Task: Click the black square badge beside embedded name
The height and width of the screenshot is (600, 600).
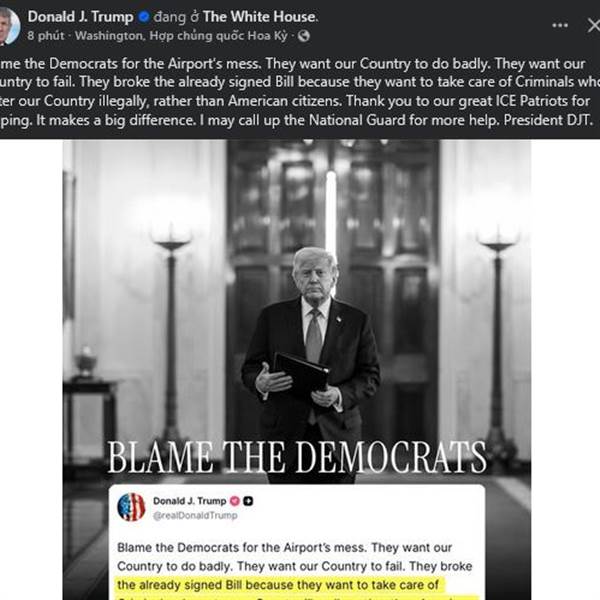Action: tap(248, 501)
